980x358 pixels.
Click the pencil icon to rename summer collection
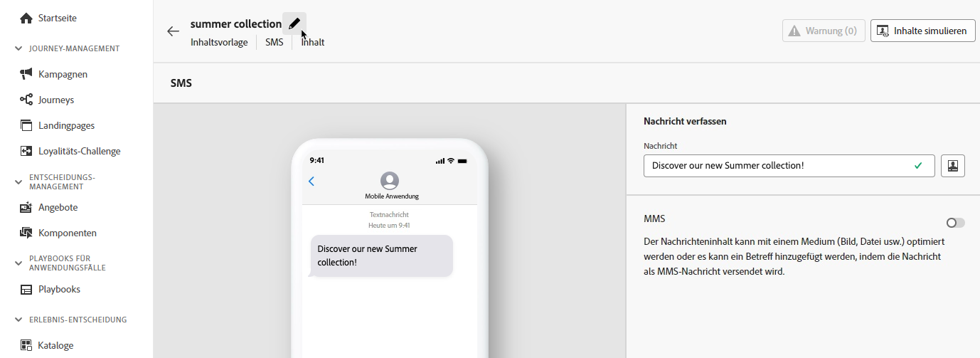coord(294,23)
